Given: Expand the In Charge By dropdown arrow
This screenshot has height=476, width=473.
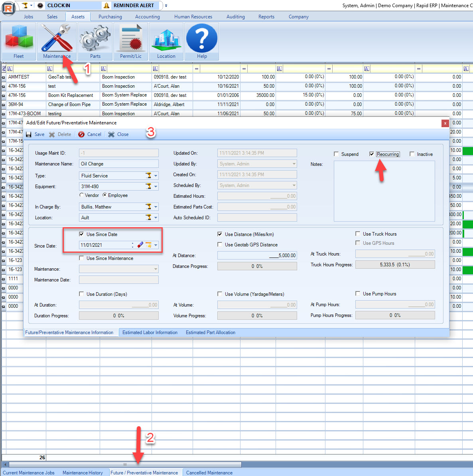Looking at the screenshot, I should [156, 207].
